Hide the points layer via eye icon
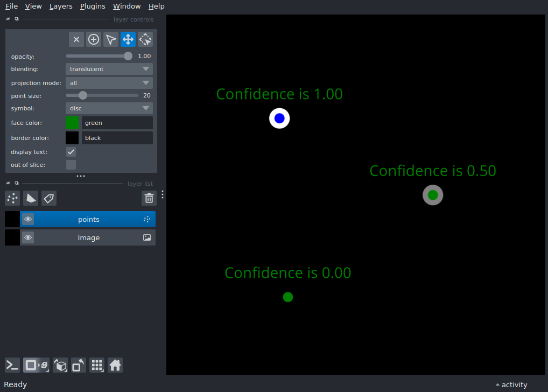Image resolution: width=548 pixels, height=392 pixels. 28,219
